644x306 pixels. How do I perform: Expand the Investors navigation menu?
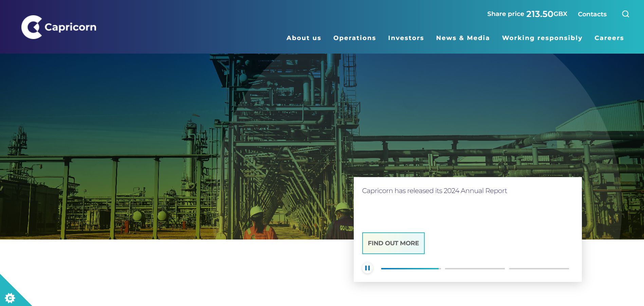pos(406,38)
